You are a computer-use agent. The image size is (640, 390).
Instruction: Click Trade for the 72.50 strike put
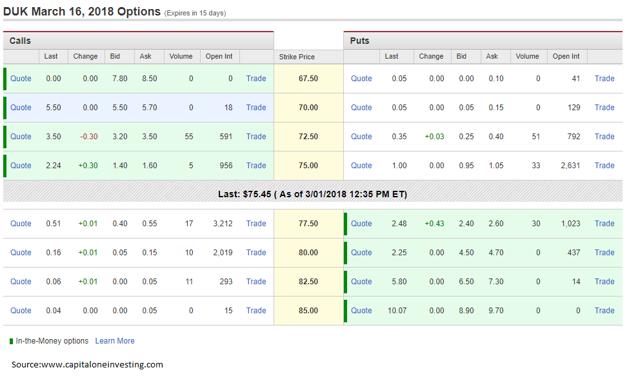point(604,136)
